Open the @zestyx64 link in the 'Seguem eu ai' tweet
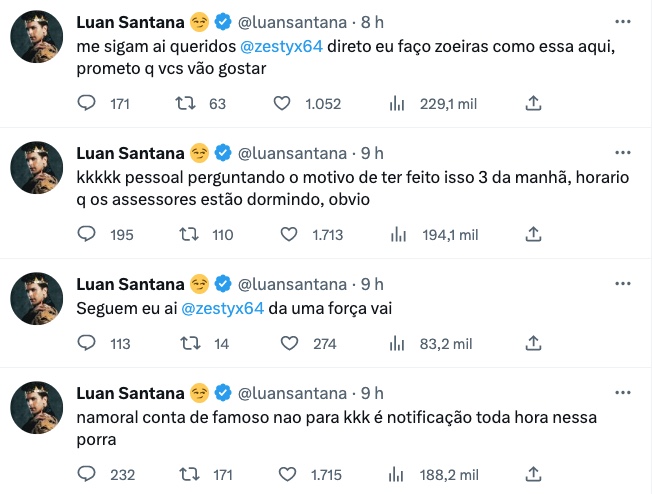 [x=223, y=309]
